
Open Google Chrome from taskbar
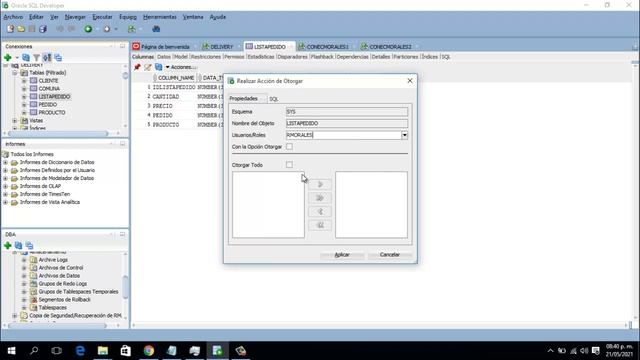coord(149,351)
